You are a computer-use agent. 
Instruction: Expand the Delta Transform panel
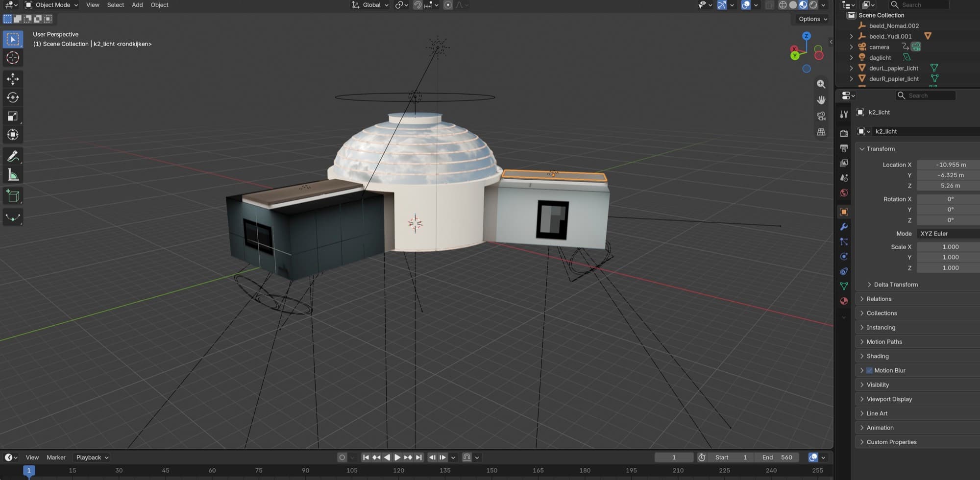coord(896,285)
